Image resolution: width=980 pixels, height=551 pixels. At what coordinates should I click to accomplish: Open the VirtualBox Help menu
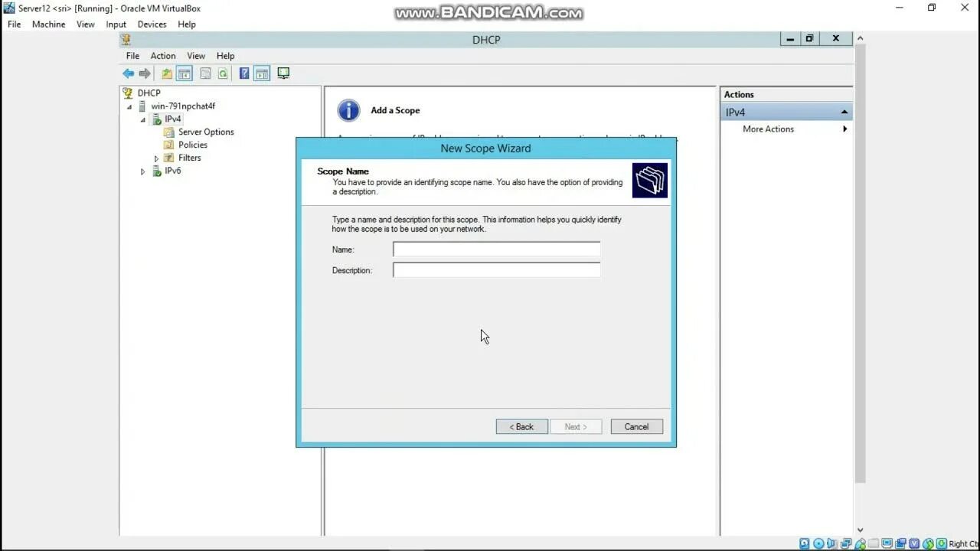pyautogui.click(x=187, y=24)
